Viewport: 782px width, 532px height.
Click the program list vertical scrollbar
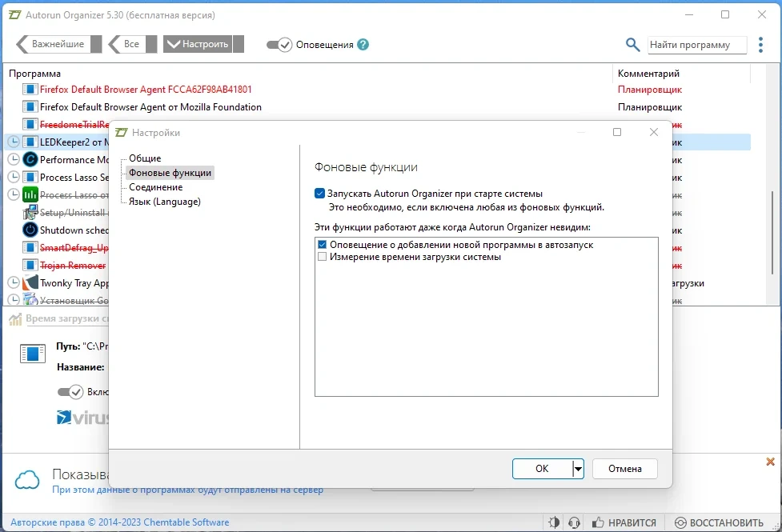point(772,232)
